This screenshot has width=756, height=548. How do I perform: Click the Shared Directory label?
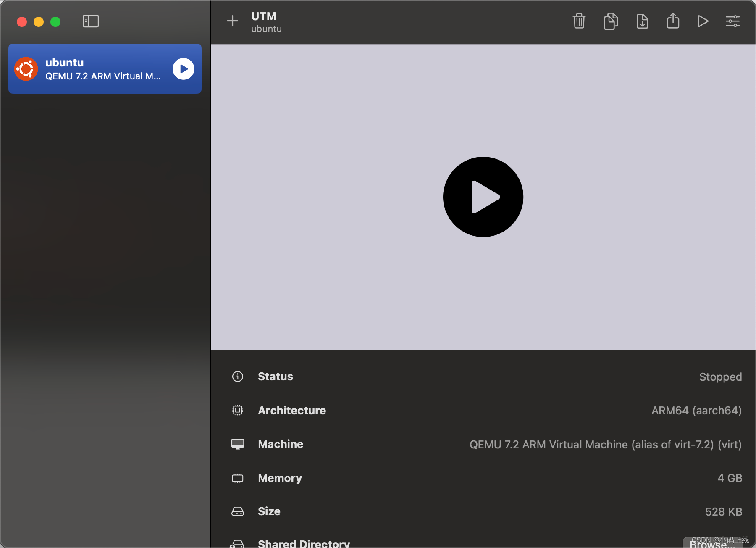[304, 543]
